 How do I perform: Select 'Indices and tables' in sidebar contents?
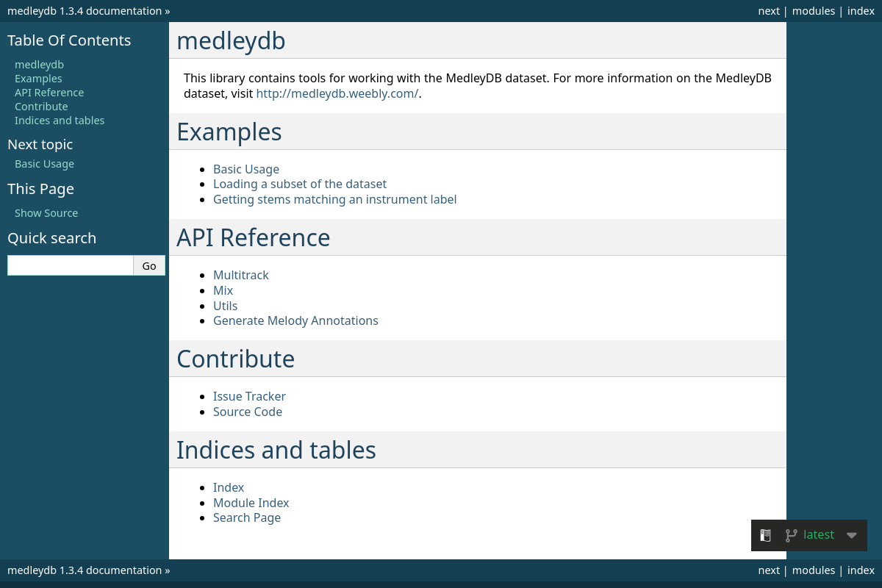(60, 121)
